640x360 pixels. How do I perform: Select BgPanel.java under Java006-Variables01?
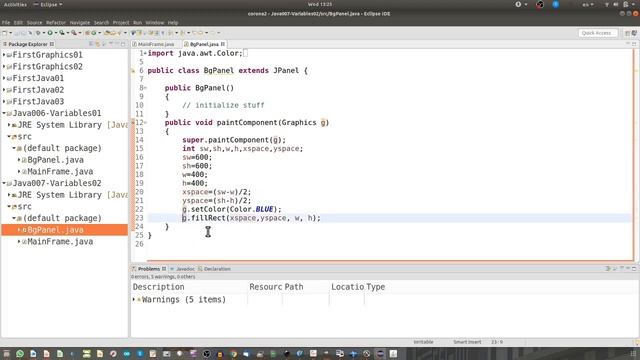[x=55, y=160]
